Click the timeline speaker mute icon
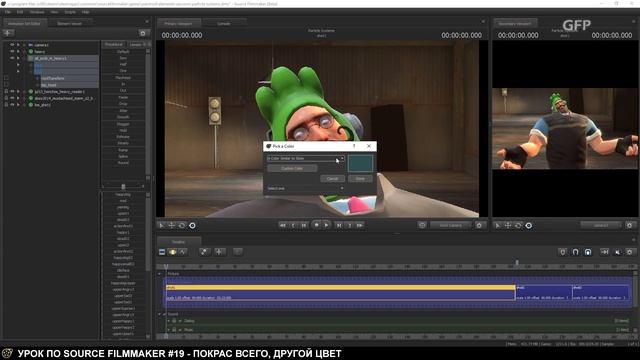 pyautogui.click(x=617, y=252)
